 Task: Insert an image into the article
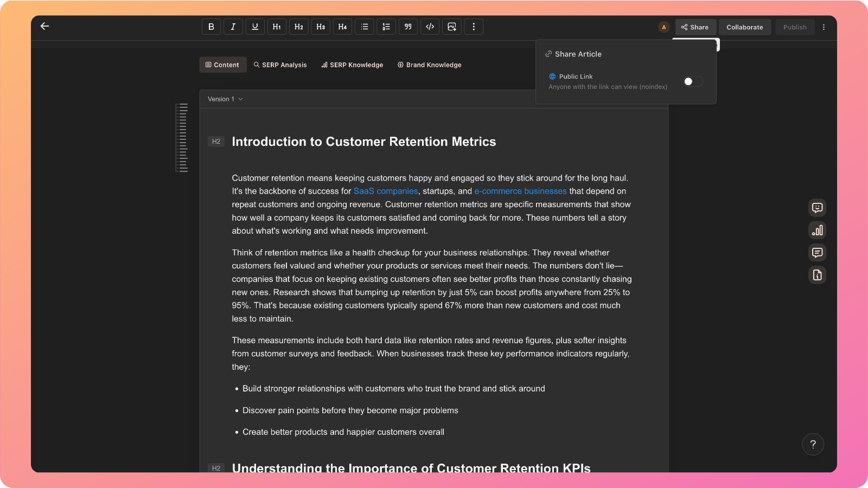(451, 27)
